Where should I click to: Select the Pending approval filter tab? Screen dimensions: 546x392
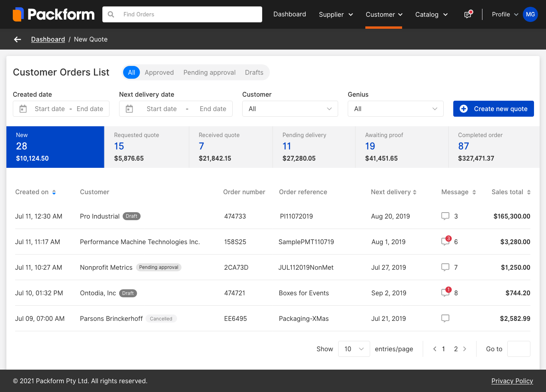click(x=209, y=72)
